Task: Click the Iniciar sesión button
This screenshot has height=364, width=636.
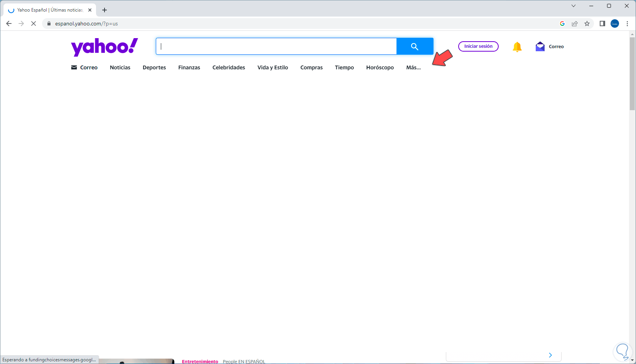Action: pos(478,46)
